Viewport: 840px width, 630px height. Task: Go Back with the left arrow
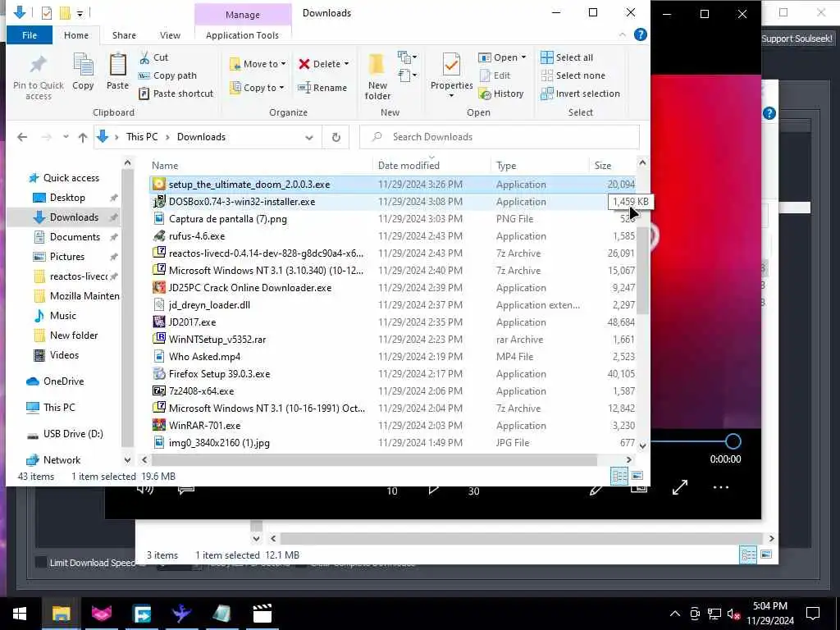(22, 137)
